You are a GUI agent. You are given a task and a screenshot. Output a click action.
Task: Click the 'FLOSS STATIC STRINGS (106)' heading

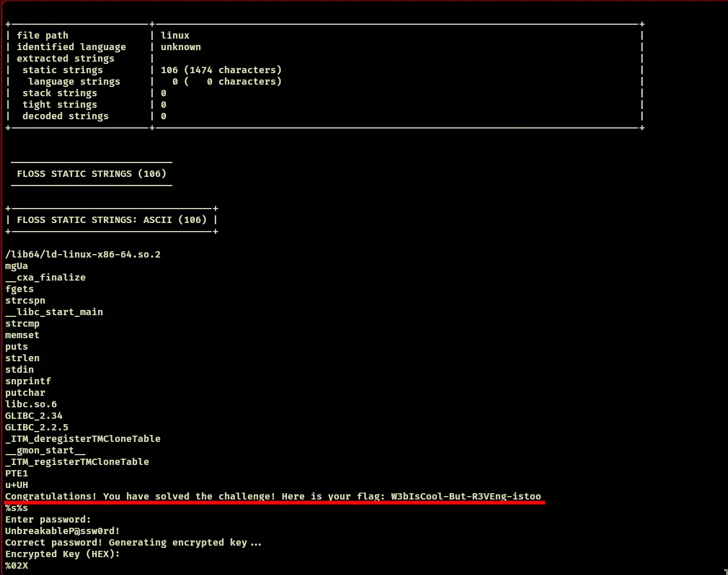(91, 173)
